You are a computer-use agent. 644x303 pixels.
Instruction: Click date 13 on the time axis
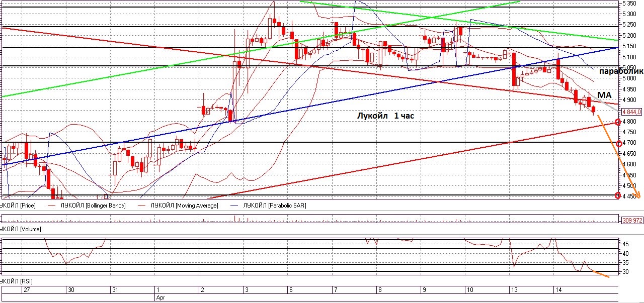pyautogui.click(x=514, y=290)
